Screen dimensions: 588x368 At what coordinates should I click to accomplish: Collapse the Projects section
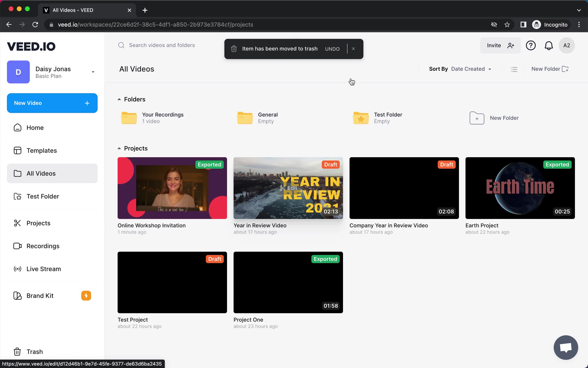[119, 148]
